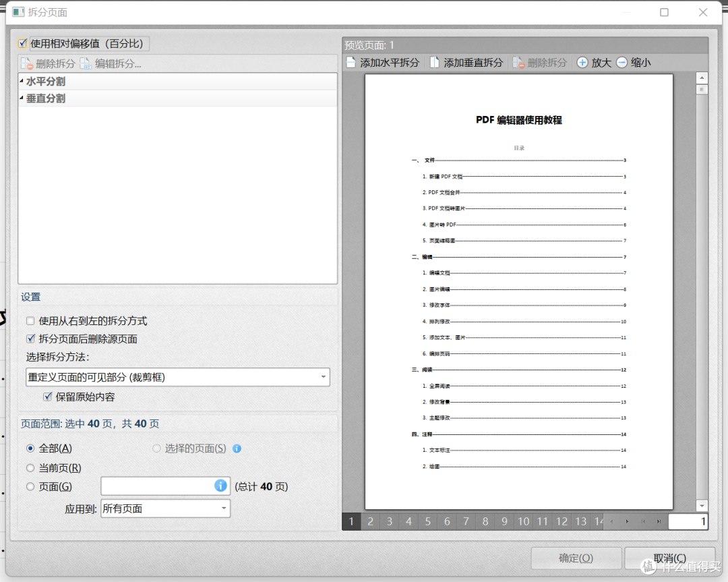The height and width of the screenshot is (582, 728).
Task: Click the left panel 删除拆分 icon
Action: coord(26,63)
